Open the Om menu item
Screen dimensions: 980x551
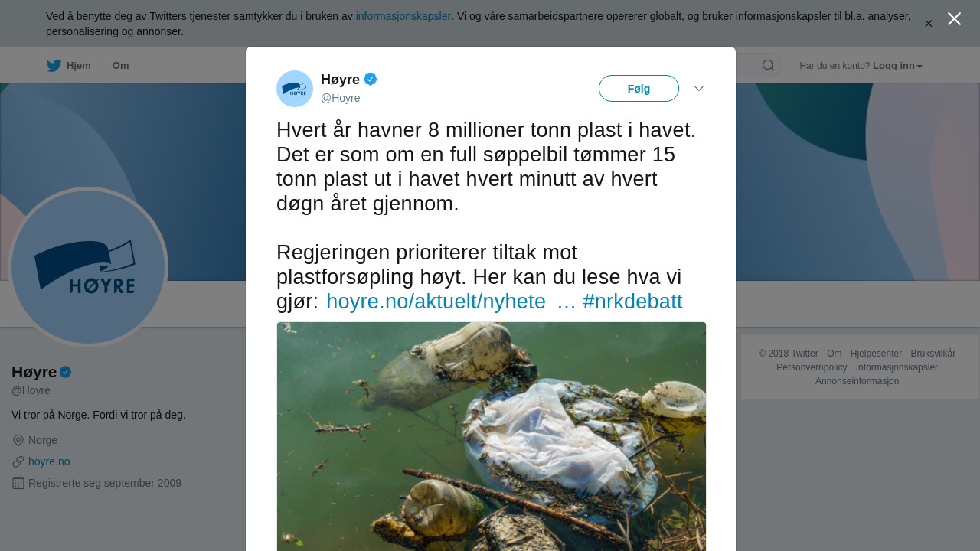[x=121, y=66]
